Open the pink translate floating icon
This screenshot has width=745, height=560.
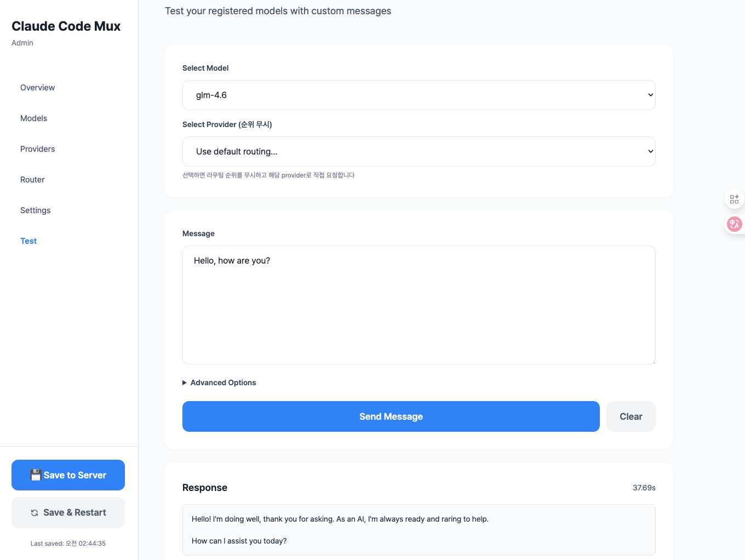pos(734,224)
